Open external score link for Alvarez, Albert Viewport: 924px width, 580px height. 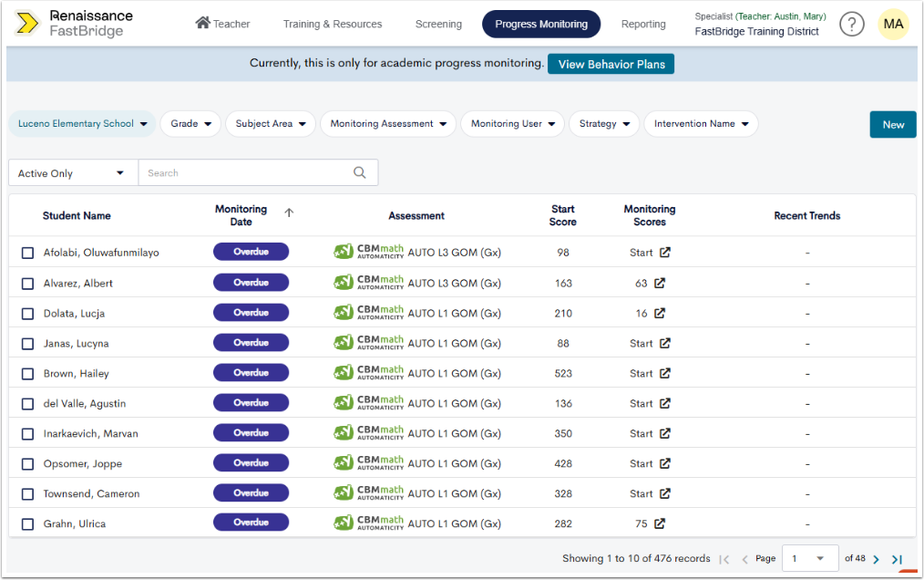(660, 284)
